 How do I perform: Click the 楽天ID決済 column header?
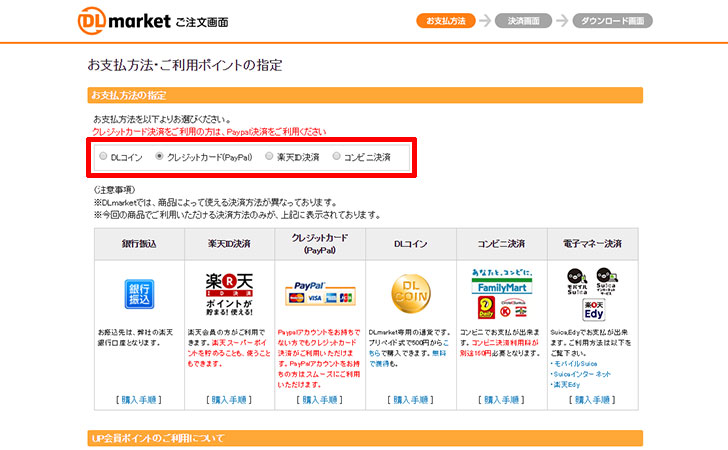(229, 244)
